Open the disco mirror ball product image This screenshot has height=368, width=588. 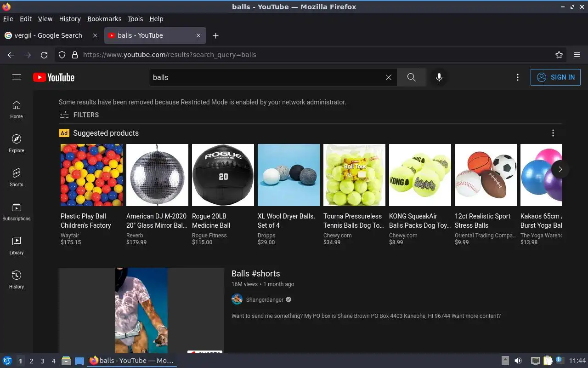point(157,175)
